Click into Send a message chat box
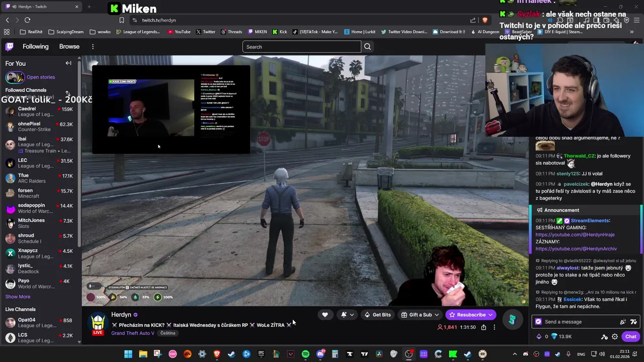The width and height of the screenshot is (644, 362). [x=581, y=322]
